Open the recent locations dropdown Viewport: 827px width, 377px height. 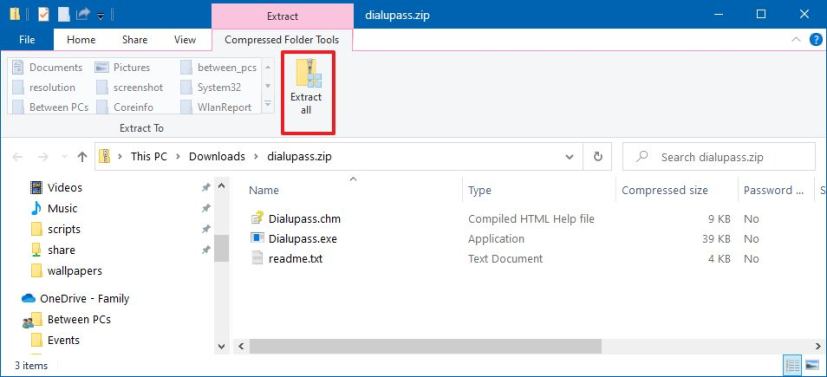coord(64,157)
